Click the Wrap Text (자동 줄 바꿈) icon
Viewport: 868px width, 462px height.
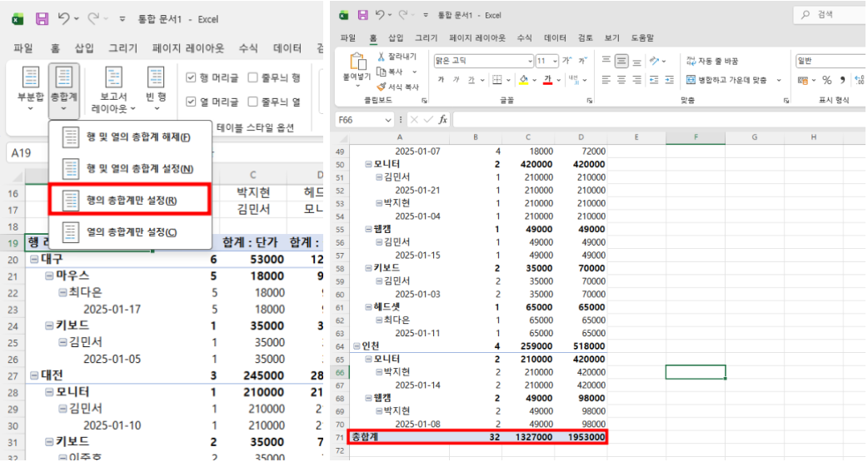[x=691, y=61]
